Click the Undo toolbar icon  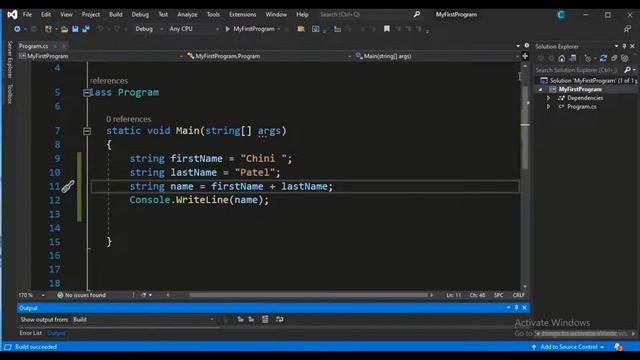(100, 29)
